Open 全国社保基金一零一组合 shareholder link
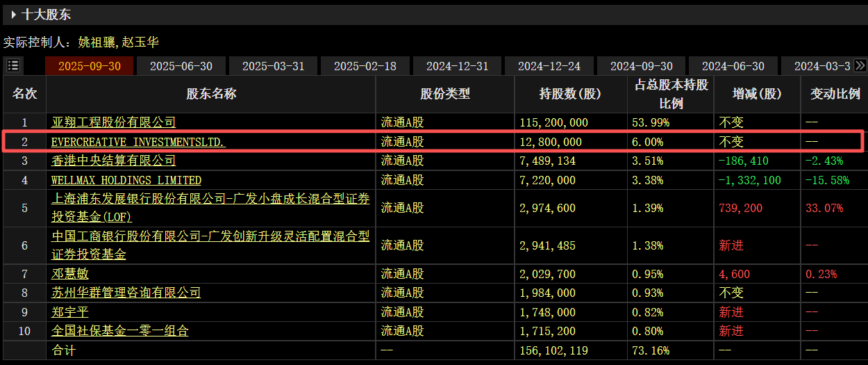Image resolution: width=868 pixels, height=365 pixels. (x=119, y=331)
